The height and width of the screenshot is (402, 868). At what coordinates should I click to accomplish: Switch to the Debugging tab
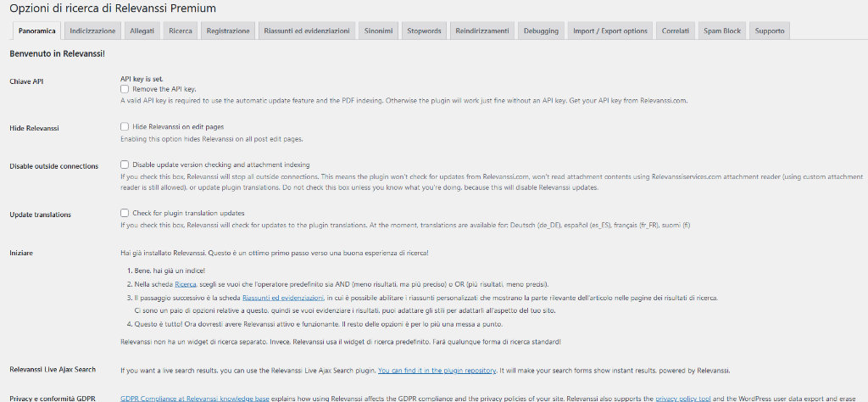[x=541, y=31]
